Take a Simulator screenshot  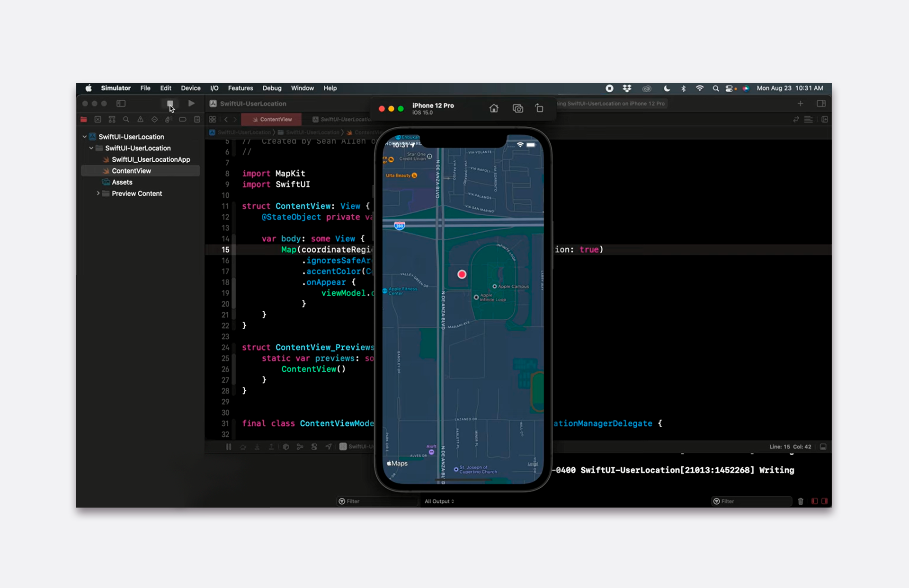[517, 108]
